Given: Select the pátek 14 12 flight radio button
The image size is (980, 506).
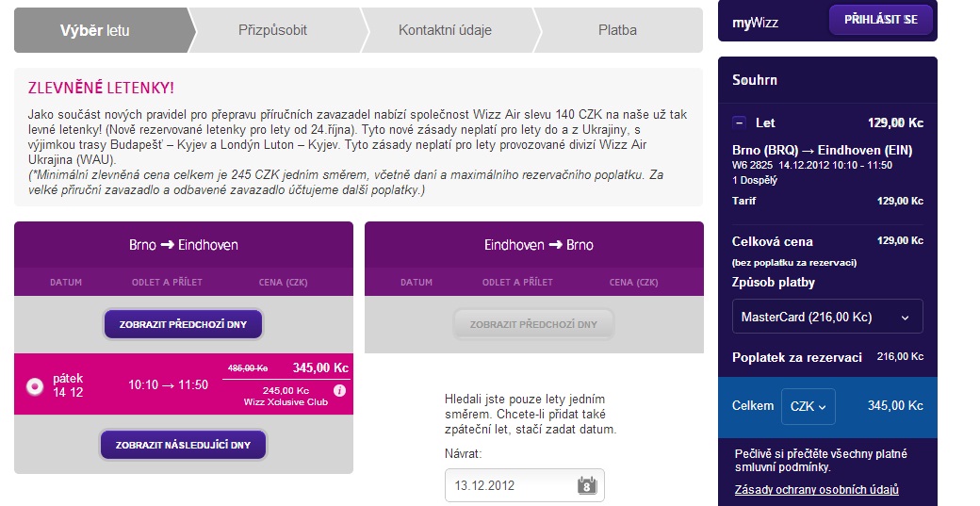Looking at the screenshot, I should click(35, 385).
